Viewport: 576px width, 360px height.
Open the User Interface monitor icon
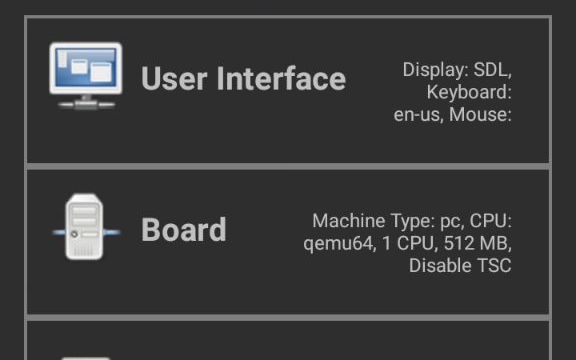pos(86,76)
